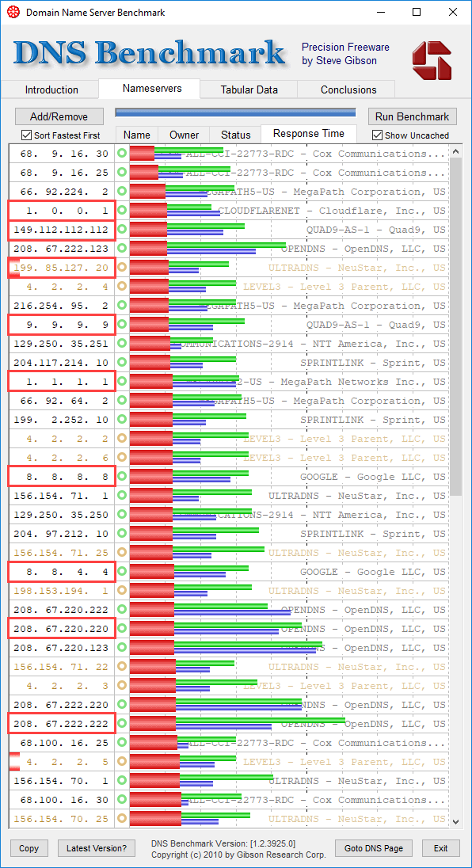
Task: Select the Owner sub-tab
Action: point(185,135)
